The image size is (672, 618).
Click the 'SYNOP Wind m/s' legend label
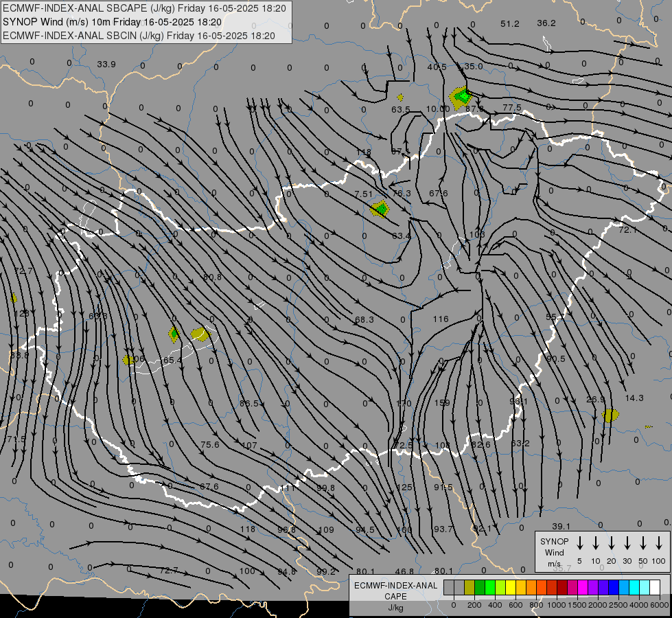[x=554, y=552]
